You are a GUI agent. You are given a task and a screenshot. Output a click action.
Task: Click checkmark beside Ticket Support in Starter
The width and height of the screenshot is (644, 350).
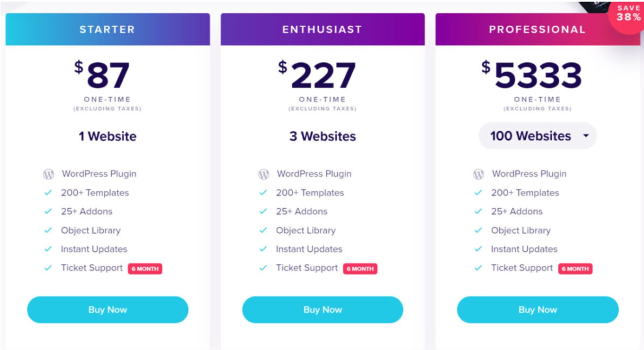[x=48, y=268]
